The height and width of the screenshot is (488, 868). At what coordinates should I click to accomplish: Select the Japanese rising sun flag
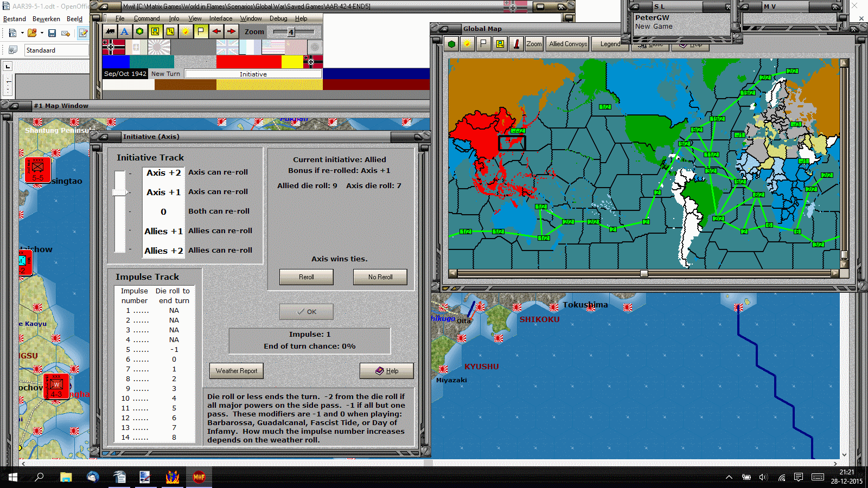pos(159,47)
